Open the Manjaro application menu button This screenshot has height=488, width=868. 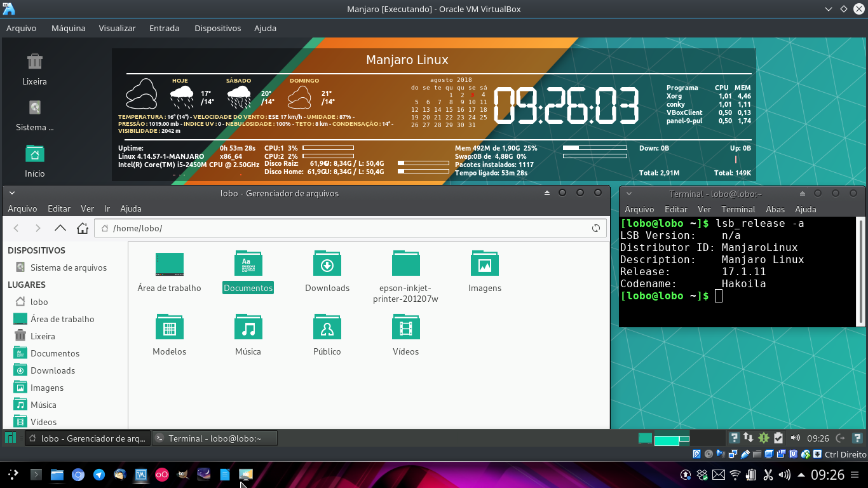click(x=11, y=438)
